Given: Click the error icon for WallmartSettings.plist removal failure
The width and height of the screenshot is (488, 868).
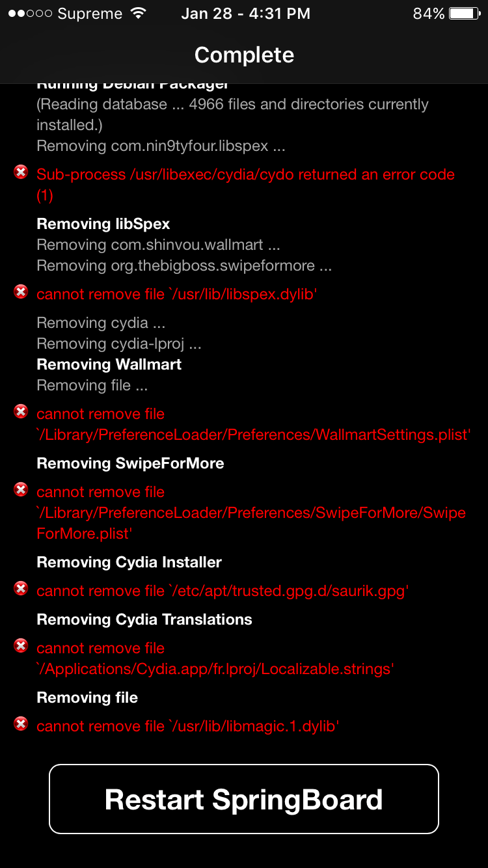Looking at the screenshot, I should click(x=20, y=411).
